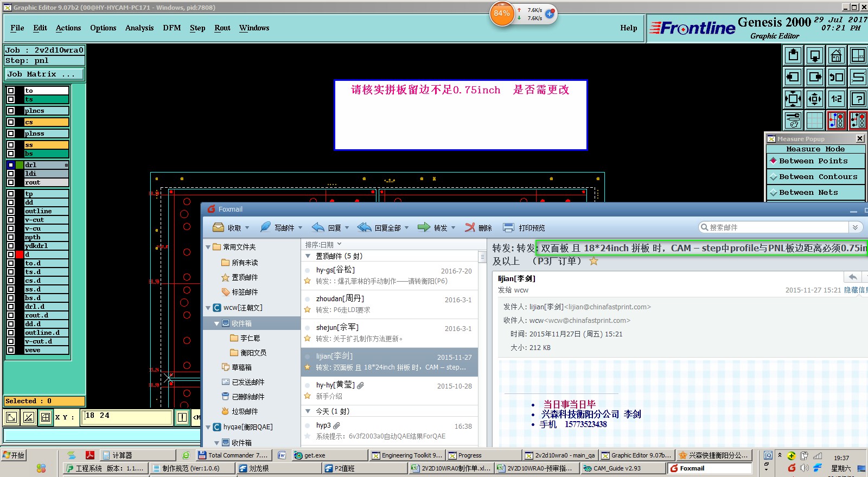The image size is (868, 477).
Task: Toggle the checkbox for layer drl
Action: [x=11, y=165]
